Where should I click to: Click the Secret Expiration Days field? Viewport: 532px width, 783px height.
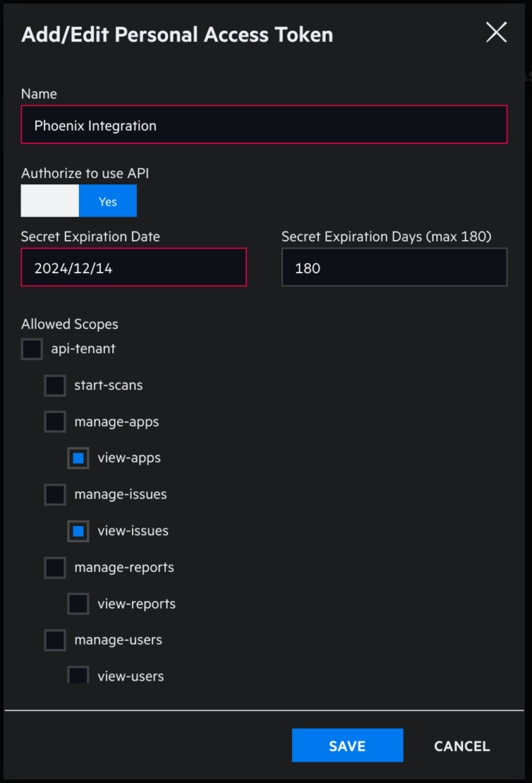coord(394,268)
